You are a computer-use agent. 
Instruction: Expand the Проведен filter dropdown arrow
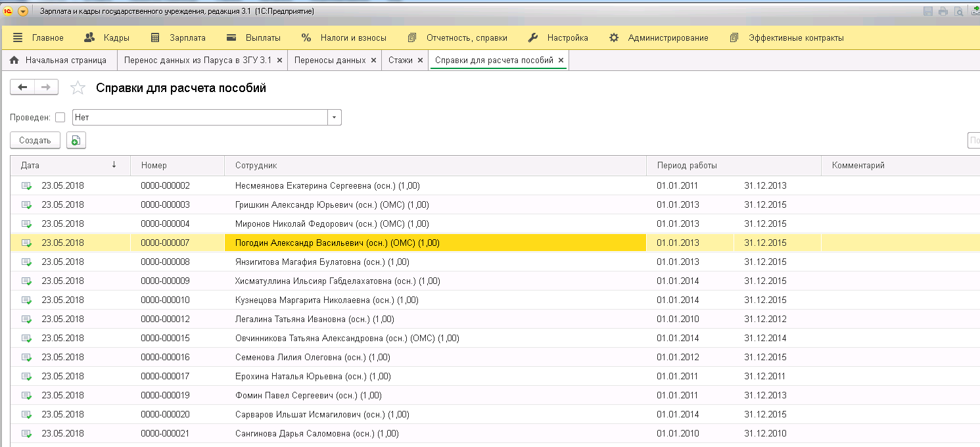click(335, 118)
